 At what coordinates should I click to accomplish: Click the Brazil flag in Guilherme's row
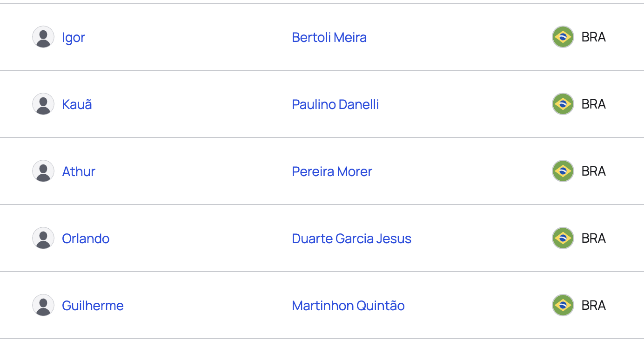coord(563,305)
